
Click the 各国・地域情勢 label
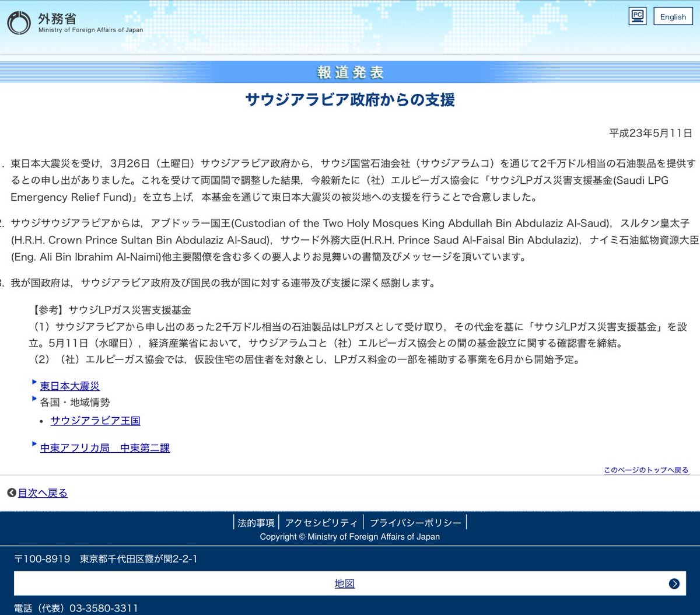pos(75,403)
